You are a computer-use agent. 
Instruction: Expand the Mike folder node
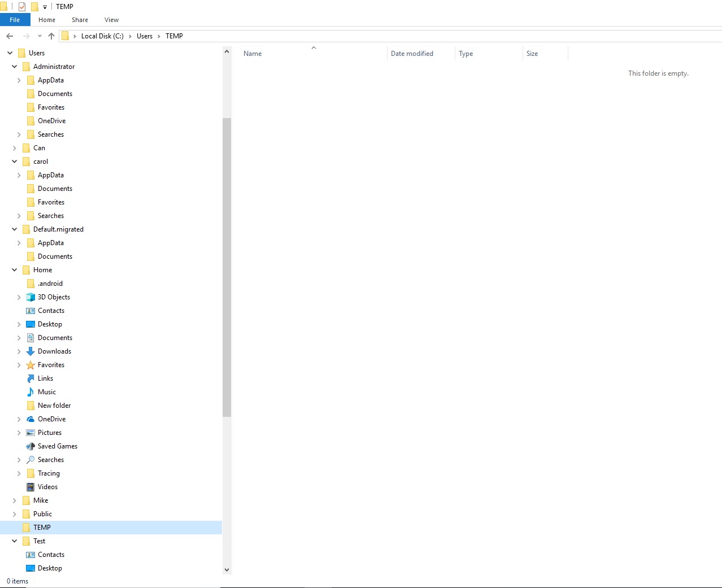click(x=14, y=500)
